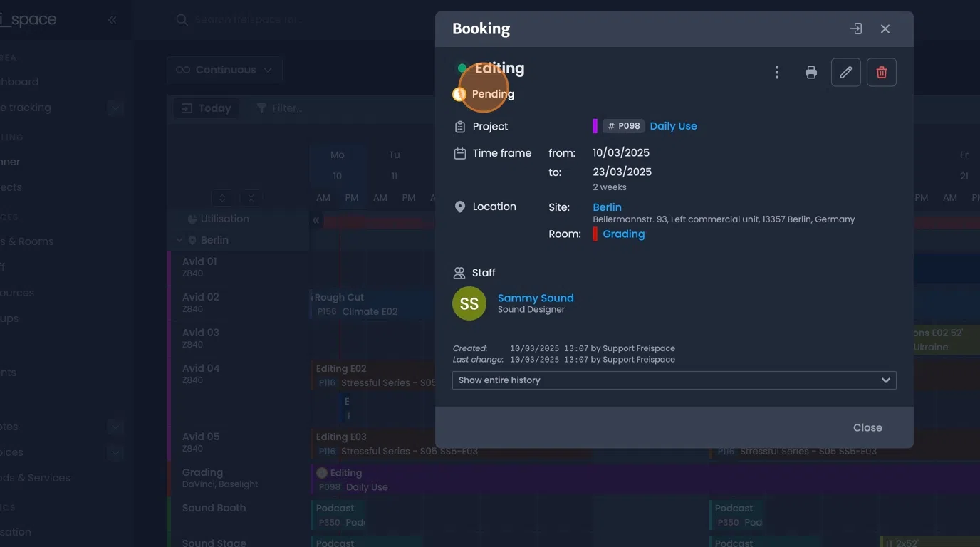The width and height of the screenshot is (980, 547).
Task: Open the booking edit pencil icon
Action: [845, 72]
